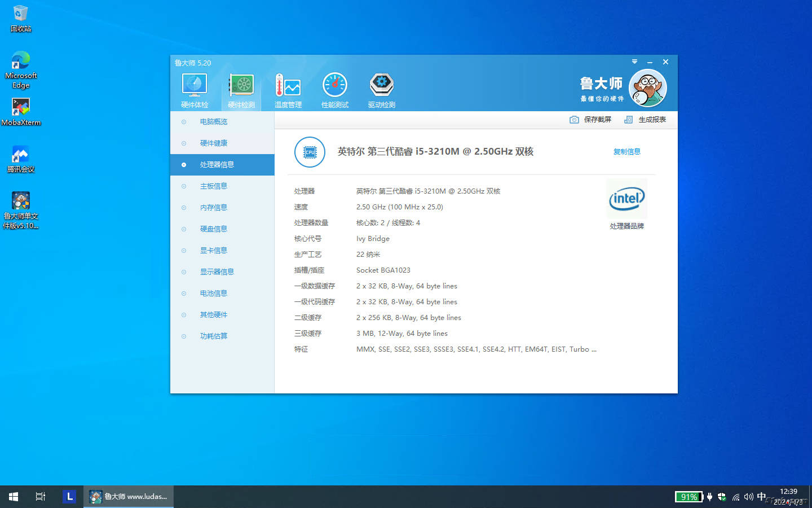
Task: Click the 22 纳米 process value
Action: tap(368, 255)
